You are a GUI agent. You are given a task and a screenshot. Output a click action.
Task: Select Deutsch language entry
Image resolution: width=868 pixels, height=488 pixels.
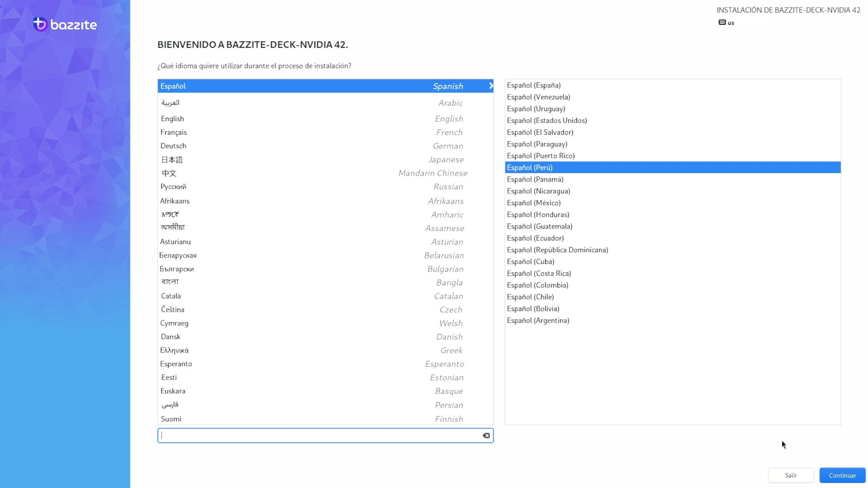[173, 146]
